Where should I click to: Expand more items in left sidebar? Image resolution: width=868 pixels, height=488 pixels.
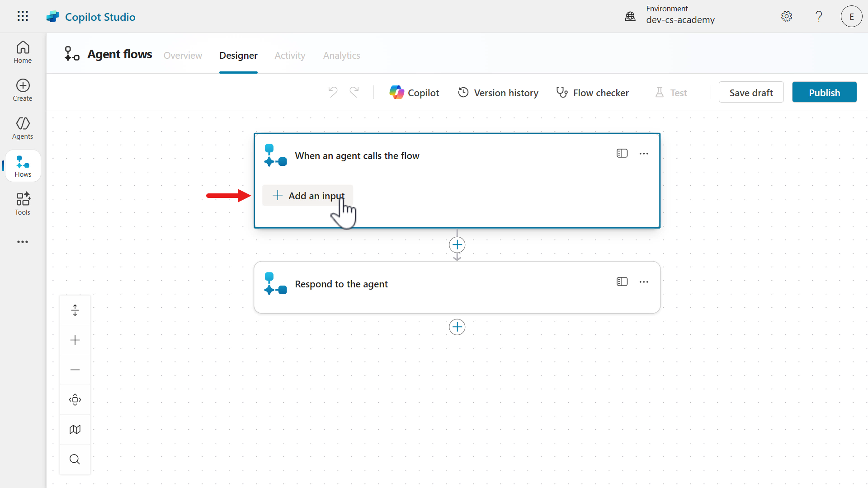coord(23,242)
